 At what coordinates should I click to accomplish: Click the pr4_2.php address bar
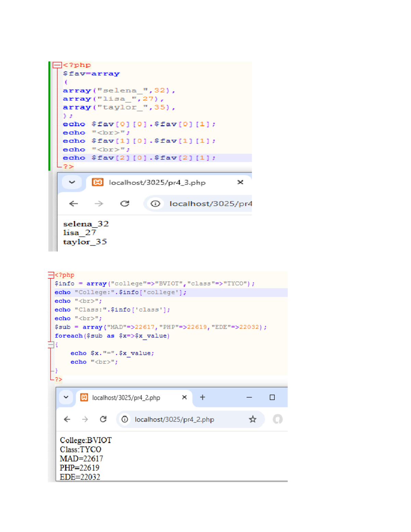click(x=175, y=419)
